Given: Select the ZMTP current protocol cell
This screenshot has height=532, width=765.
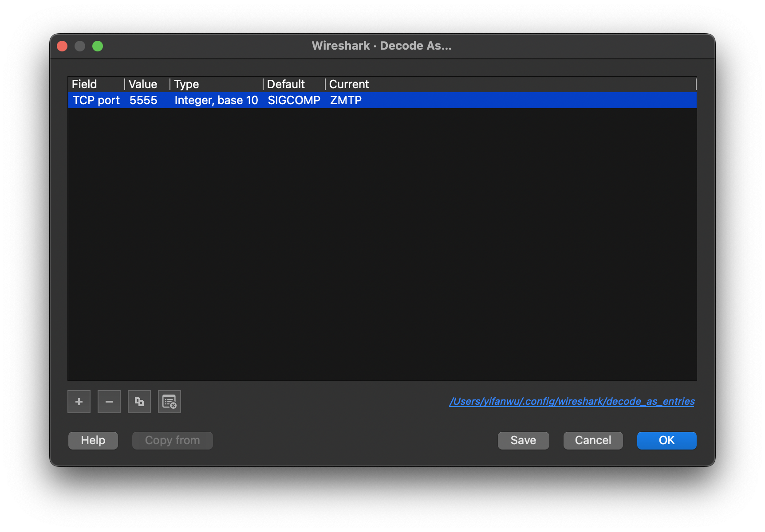Looking at the screenshot, I should 511,100.
